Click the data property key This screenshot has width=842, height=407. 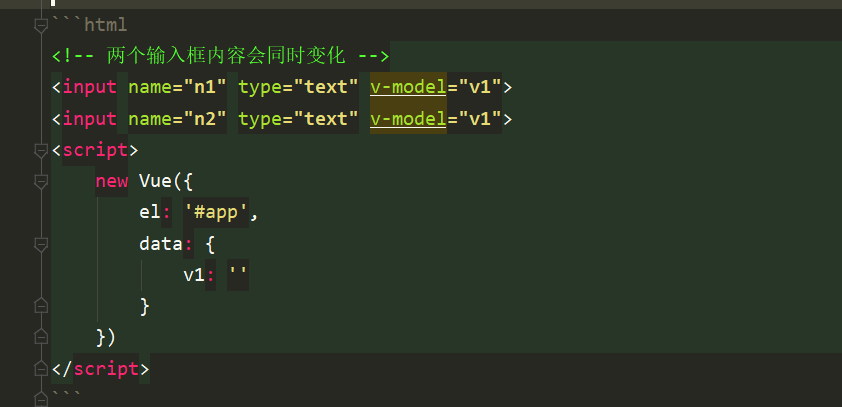[161, 244]
